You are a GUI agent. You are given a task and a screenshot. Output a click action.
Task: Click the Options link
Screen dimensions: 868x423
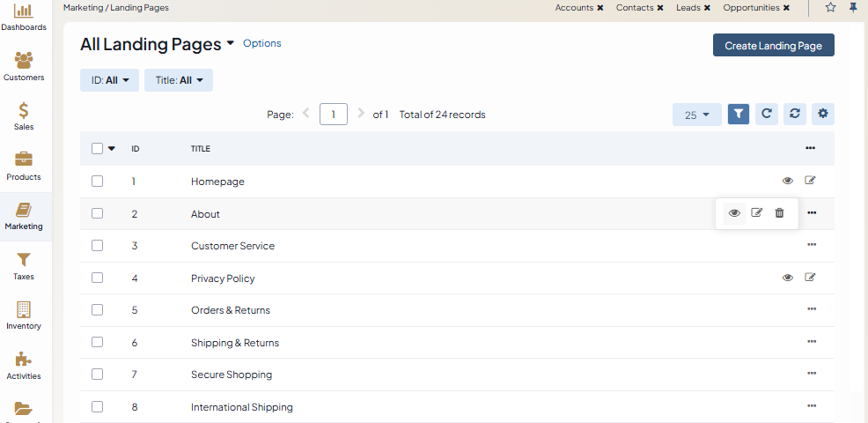[x=262, y=43]
